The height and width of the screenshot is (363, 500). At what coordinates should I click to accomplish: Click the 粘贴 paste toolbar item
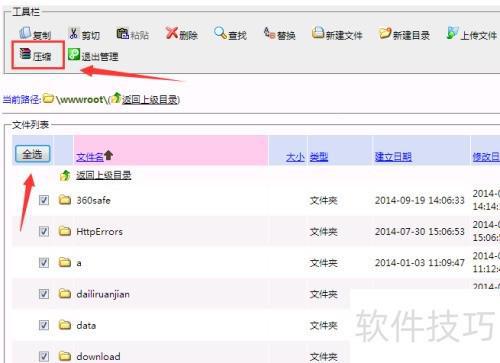coord(132,34)
